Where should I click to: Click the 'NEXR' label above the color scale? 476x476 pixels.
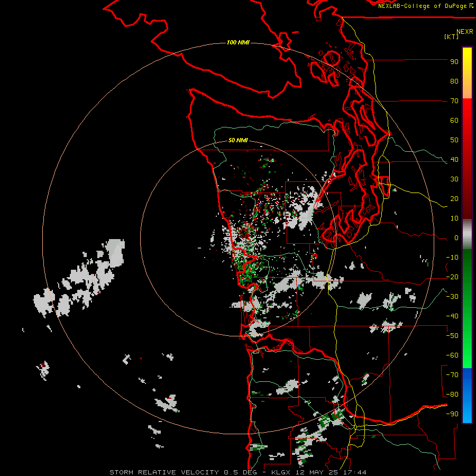point(465,32)
